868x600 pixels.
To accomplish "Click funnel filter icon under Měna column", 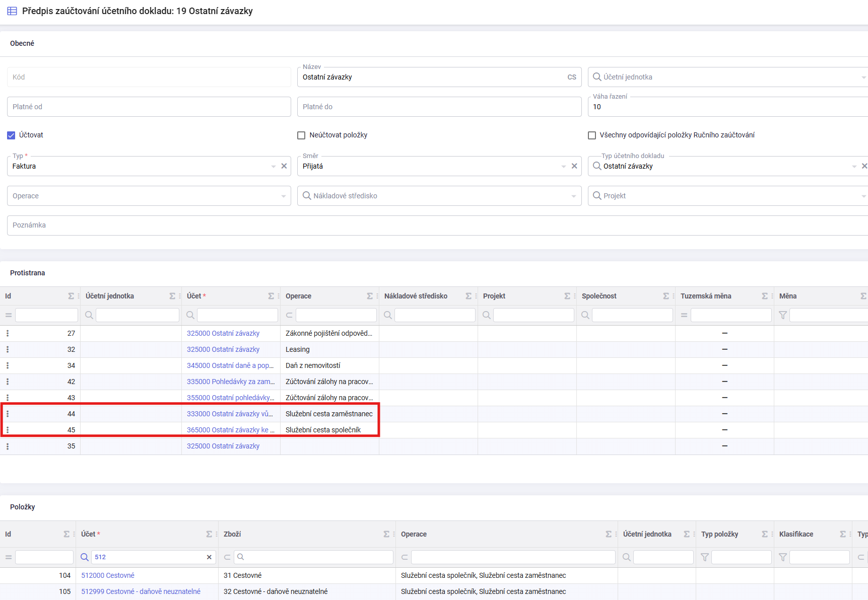I will point(783,315).
